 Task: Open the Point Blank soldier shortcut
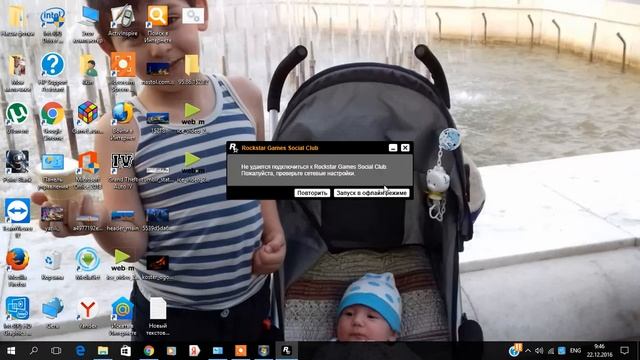pyautogui.click(x=17, y=167)
